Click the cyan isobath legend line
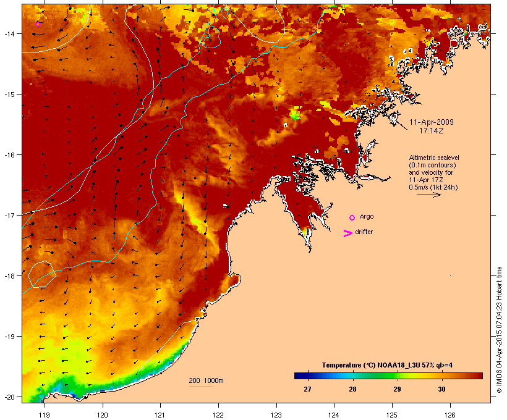Viewport: 507px width, 420px height. [201, 386]
